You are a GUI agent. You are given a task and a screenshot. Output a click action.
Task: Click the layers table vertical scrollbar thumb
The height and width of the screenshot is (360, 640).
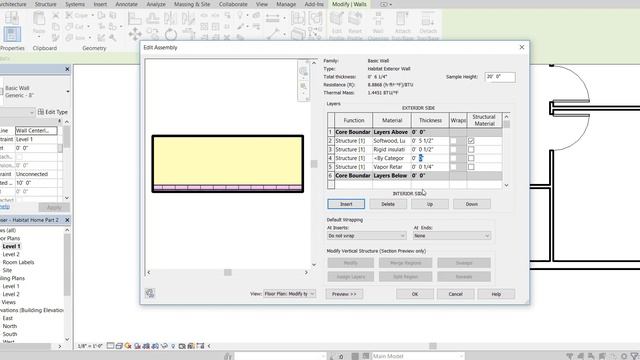507,124
